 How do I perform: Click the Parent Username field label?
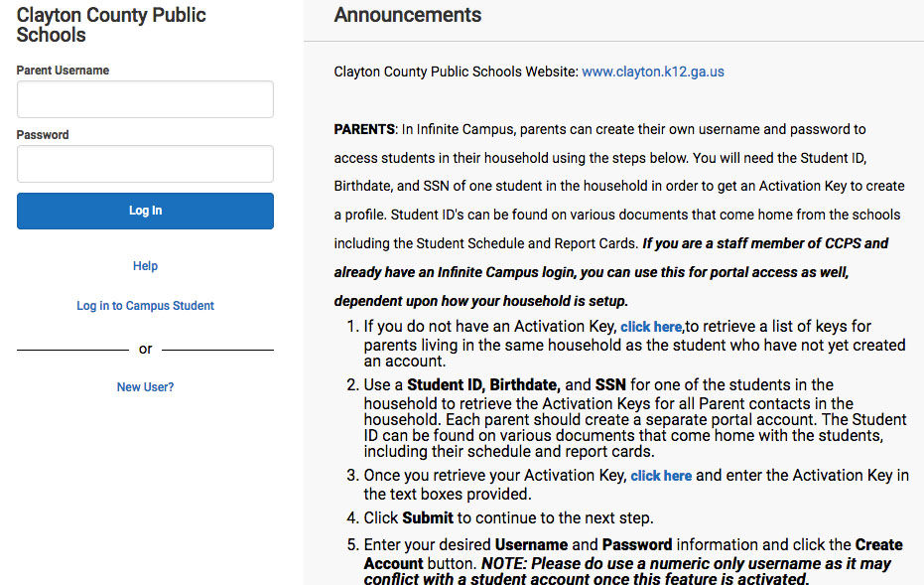[x=63, y=71]
